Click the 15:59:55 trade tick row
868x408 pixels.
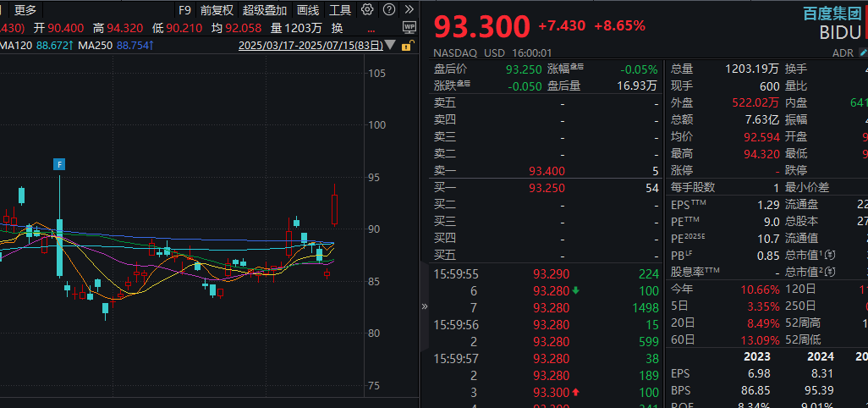click(546, 274)
